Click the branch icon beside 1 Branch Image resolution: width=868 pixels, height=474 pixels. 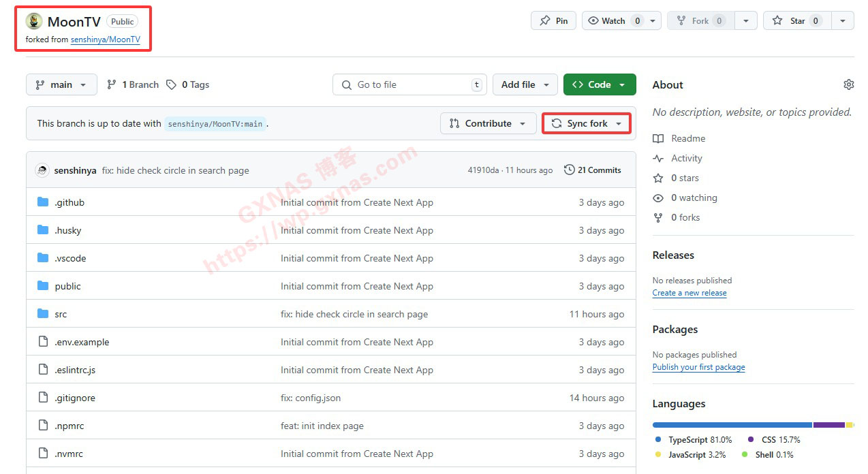click(112, 84)
